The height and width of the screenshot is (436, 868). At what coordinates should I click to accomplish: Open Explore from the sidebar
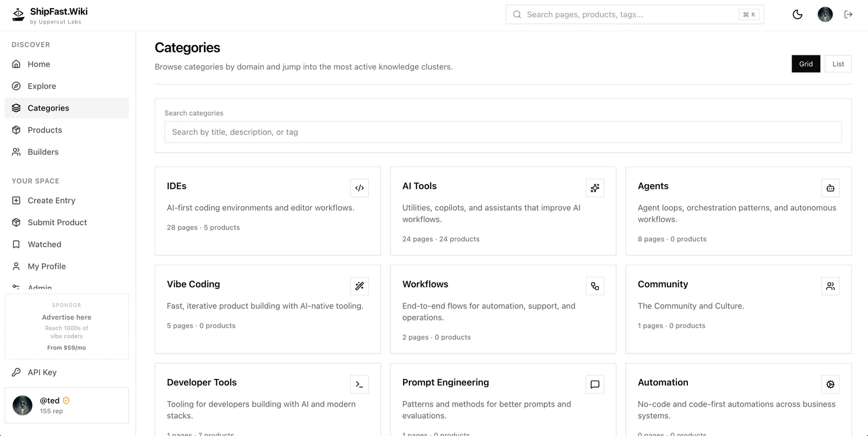(x=67, y=86)
